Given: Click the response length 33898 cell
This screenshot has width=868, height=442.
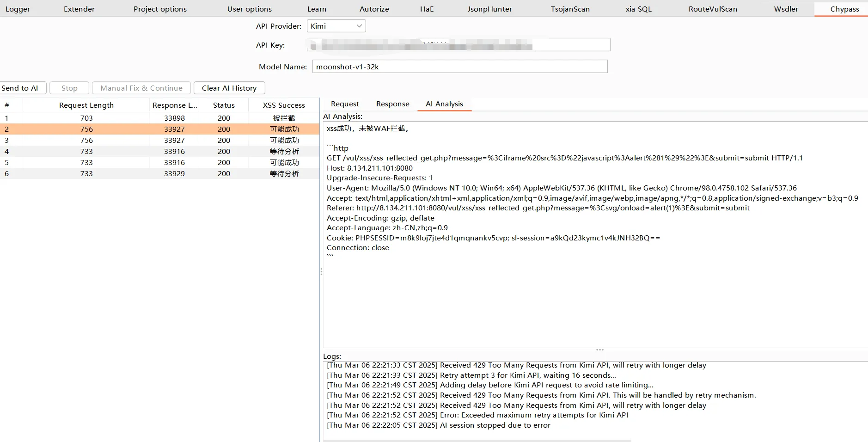Looking at the screenshot, I should click(x=175, y=118).
